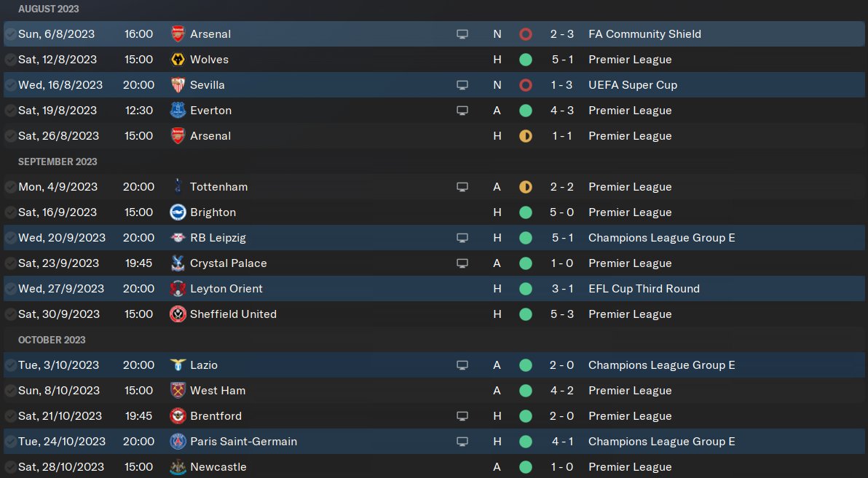Open the Crystal Palace team link
This screenshot has height=478, width=868.
(228, 263)
